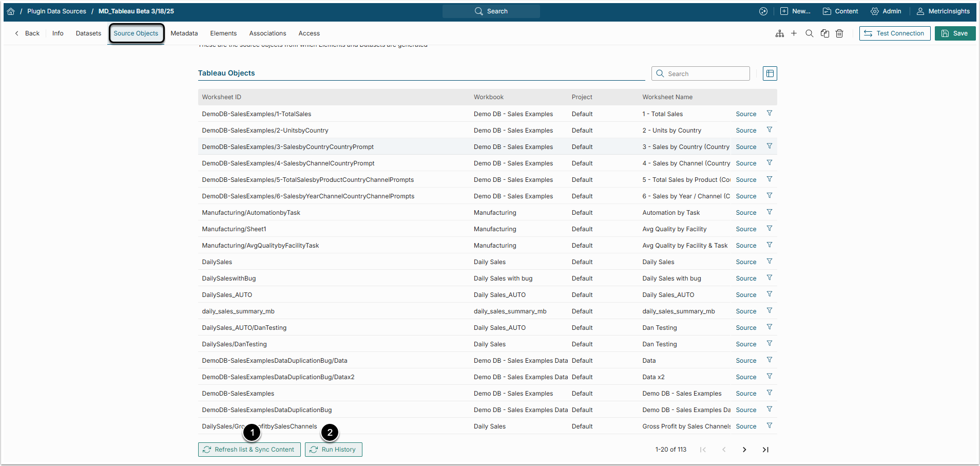Screen dimensions: 980x466
Task: Expand the MetricInsights user menu
Action: coord(943,11)
